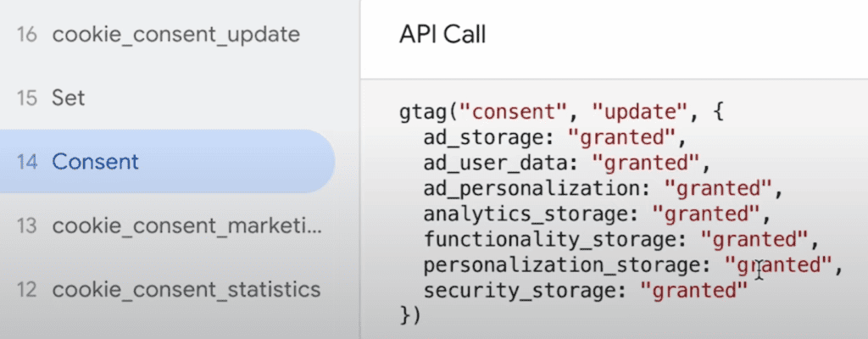Click the API Call panel heading
The width and height of the screenshot is (868, 339).
pyautogui.click(x=442, y=37)
